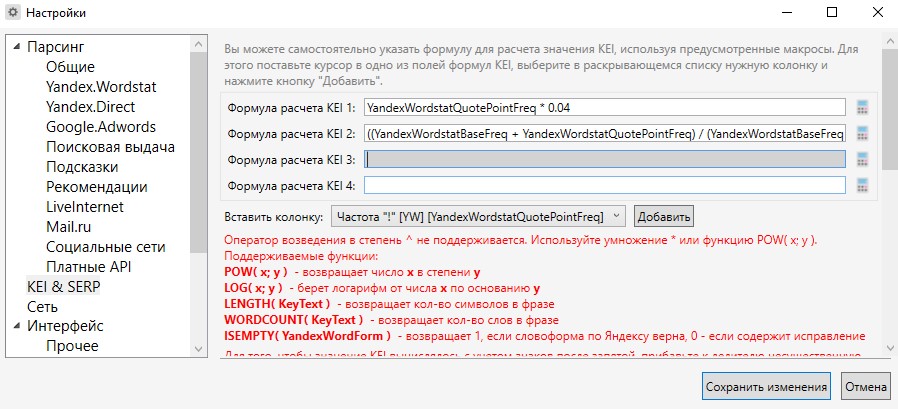Focus the KEI 4 formula input field
The image size is (898, 409).
coord(605,185)
